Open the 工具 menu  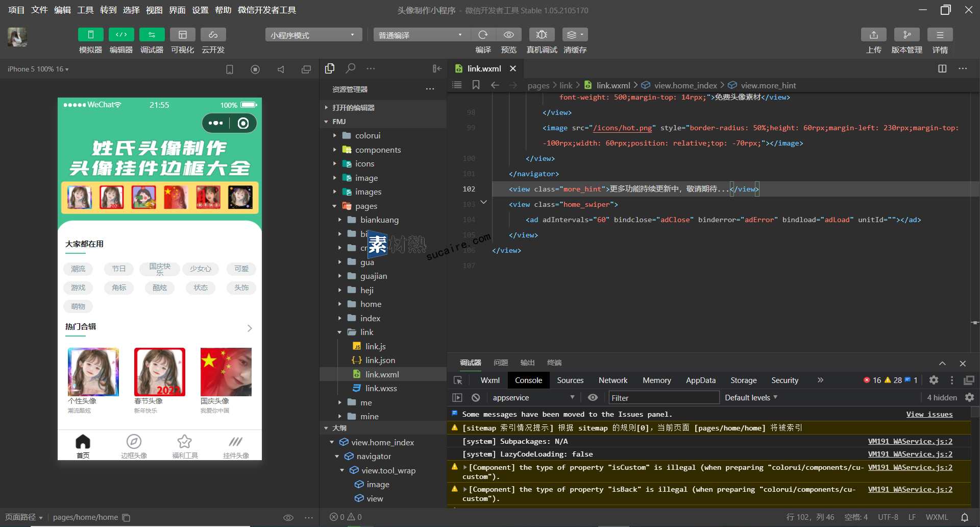click(85, 10)
